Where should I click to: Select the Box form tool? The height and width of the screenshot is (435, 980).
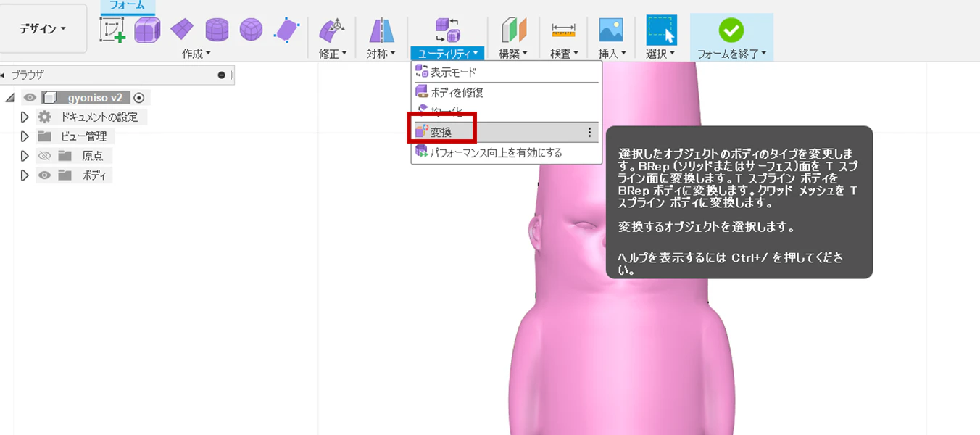[147, 30]
